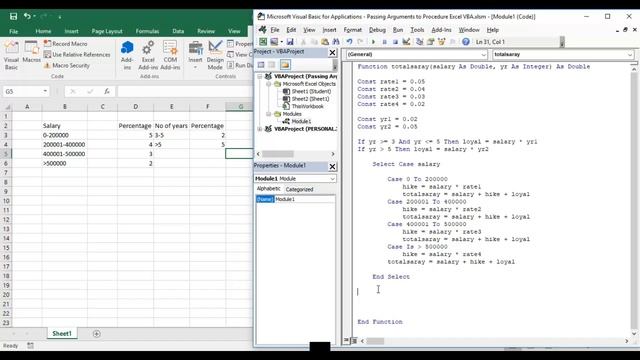
Task: Collapse the Modules folder node
Action: (269, 114)
